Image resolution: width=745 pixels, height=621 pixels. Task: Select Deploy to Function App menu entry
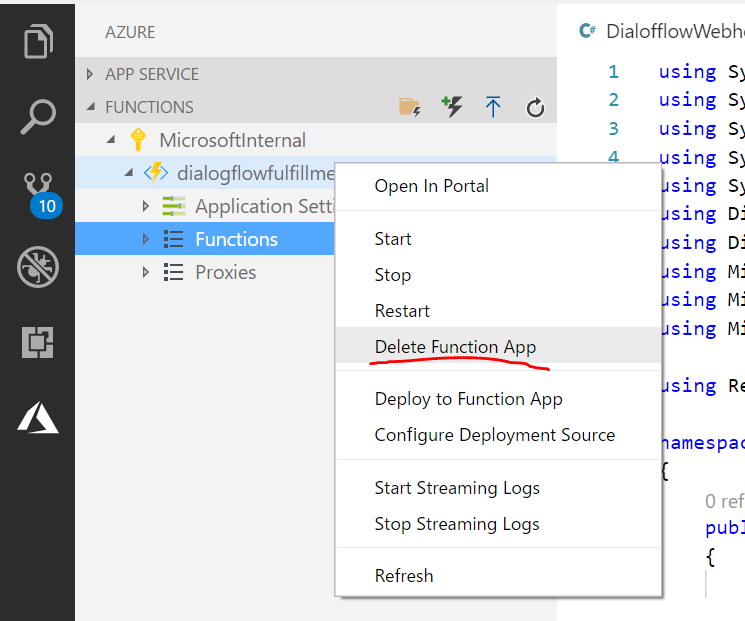[x=498, y=399]
